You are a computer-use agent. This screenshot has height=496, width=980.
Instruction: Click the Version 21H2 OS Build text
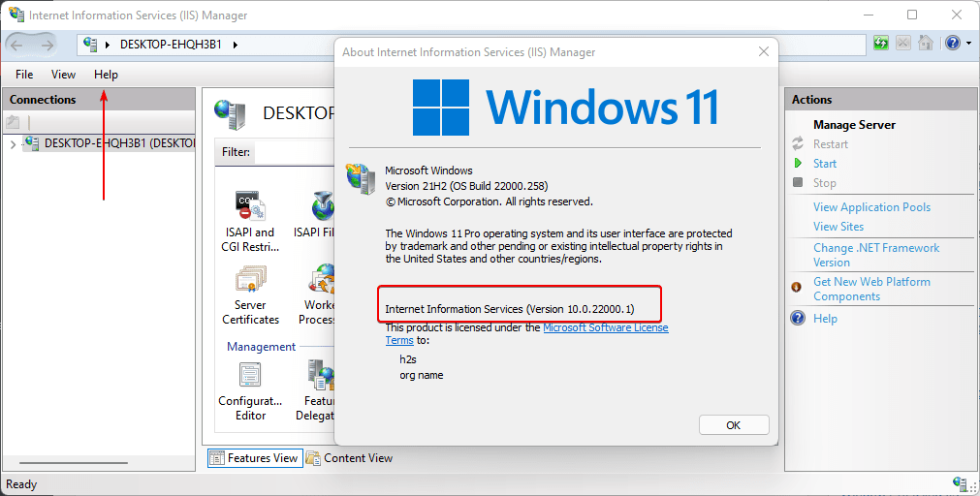click(x=466, y=186)
